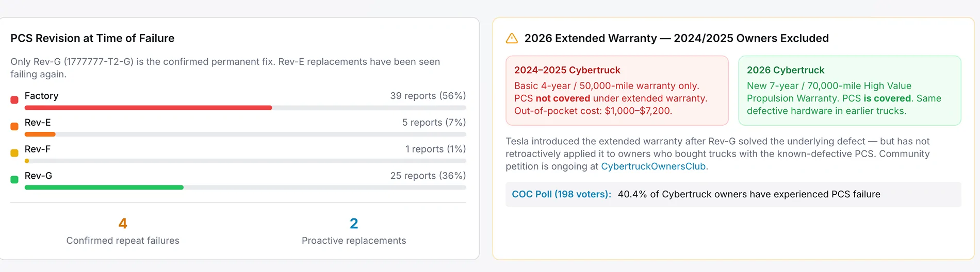980x272 pixels.
Task: Click the orange Rev-E legend swatch
Action: (14, 126)
